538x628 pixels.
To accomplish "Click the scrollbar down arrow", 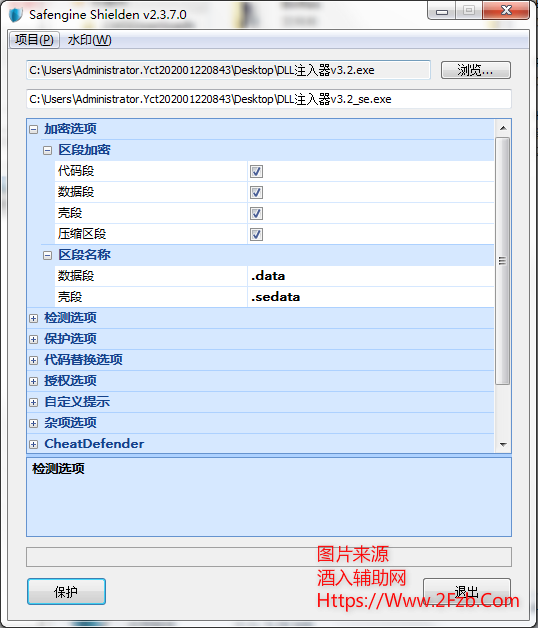I will pos(503,445).
